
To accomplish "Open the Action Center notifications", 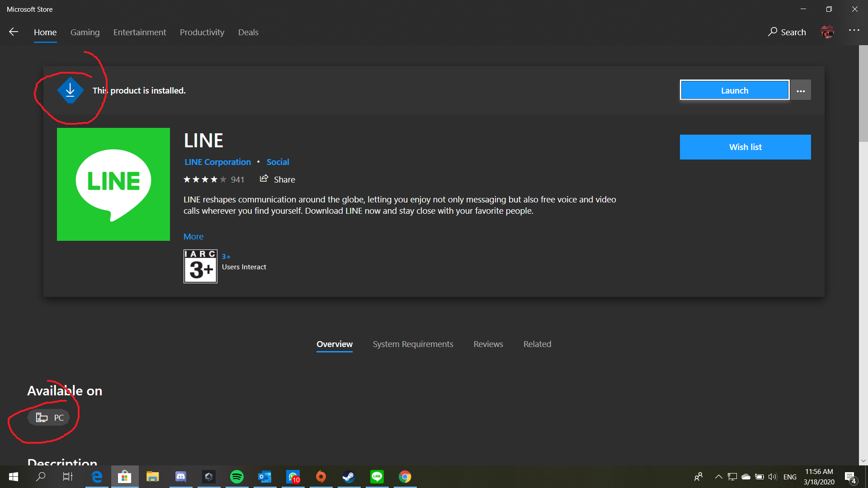I will [850, 477].
